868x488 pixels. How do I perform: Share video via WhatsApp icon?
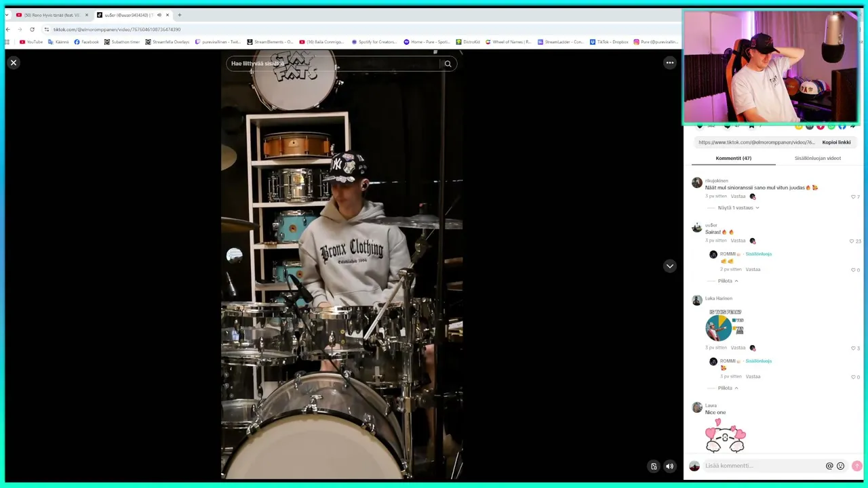831,126
